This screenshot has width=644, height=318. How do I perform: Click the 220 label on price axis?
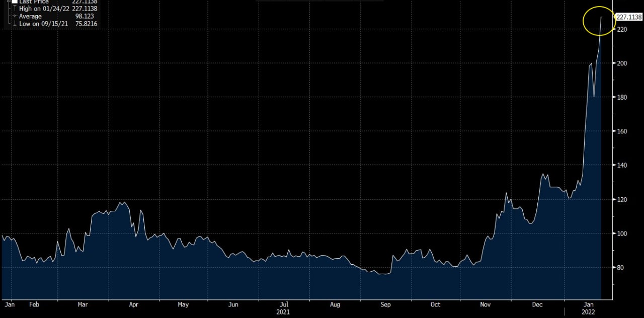click(622, 30)
